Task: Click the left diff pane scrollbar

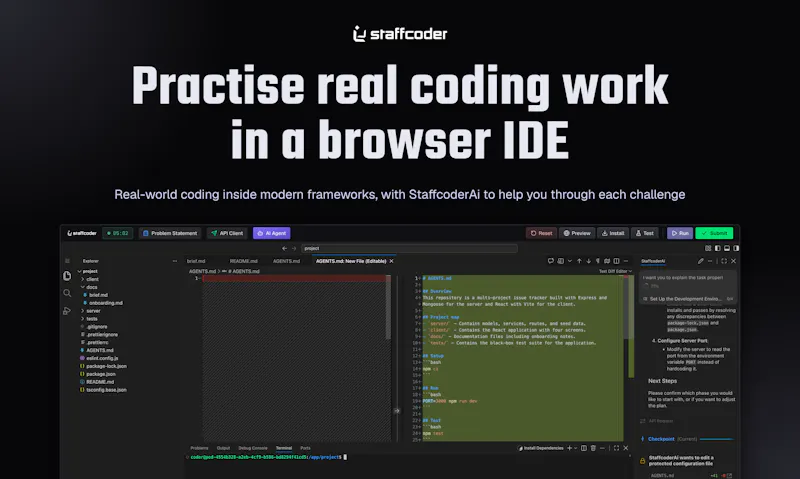Action: tap(388, 308)
